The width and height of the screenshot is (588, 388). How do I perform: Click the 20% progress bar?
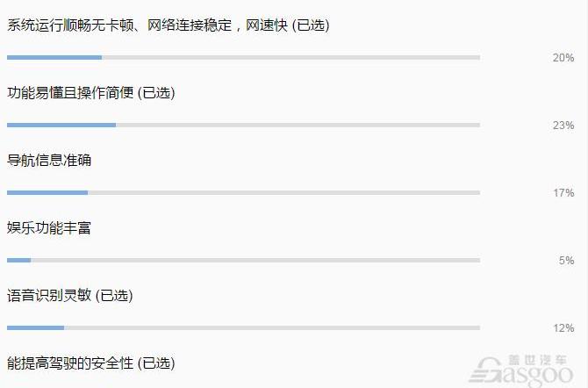tap(243, 57)
